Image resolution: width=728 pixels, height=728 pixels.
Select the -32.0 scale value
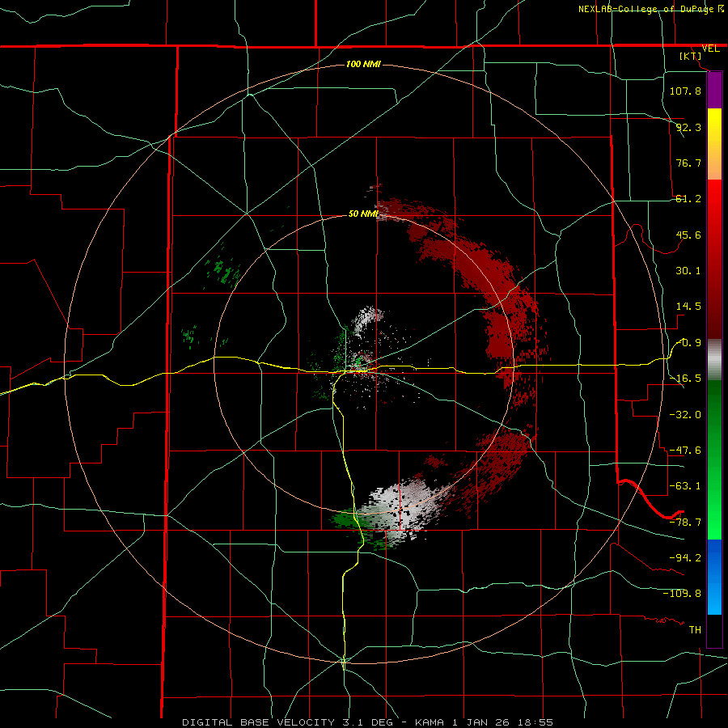point(685,414)
